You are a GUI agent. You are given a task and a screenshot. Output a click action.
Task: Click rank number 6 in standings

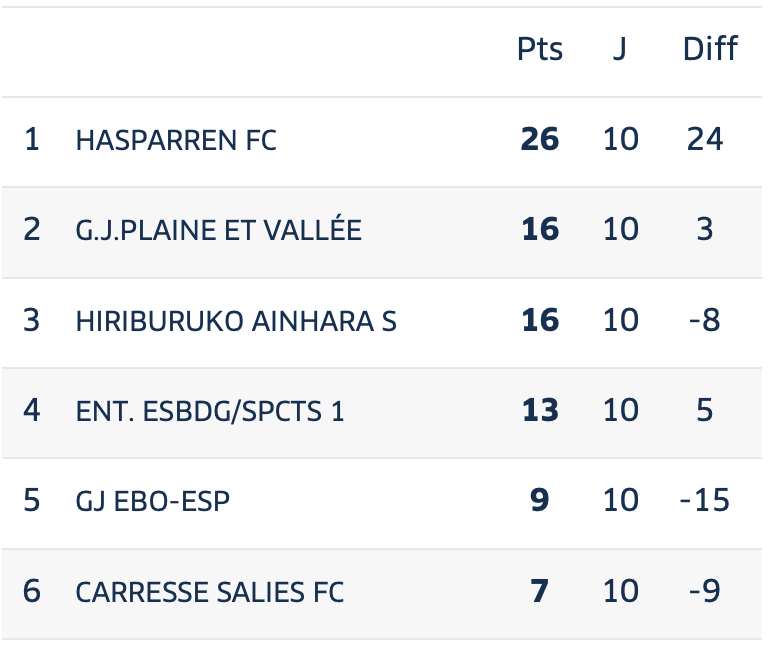(32, 591)
